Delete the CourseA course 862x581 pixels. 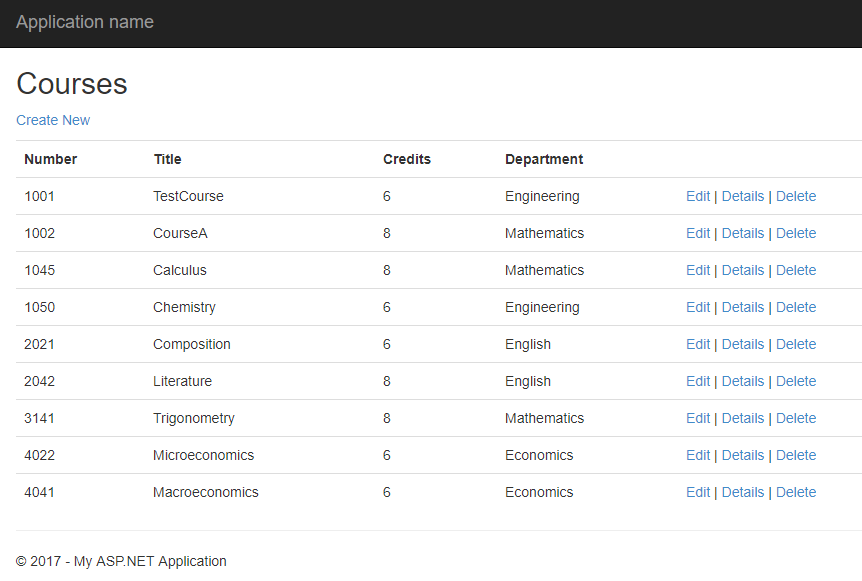point(796,233)
